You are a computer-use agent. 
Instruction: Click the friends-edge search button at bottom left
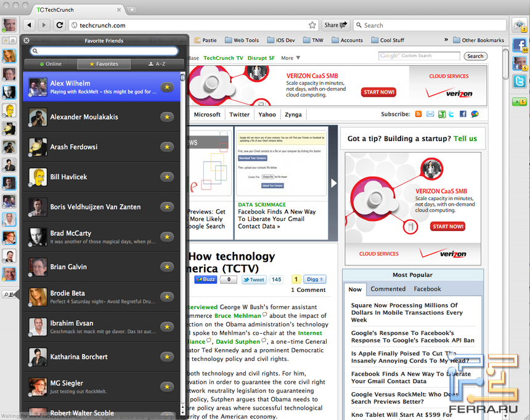(x=9, y=294)
